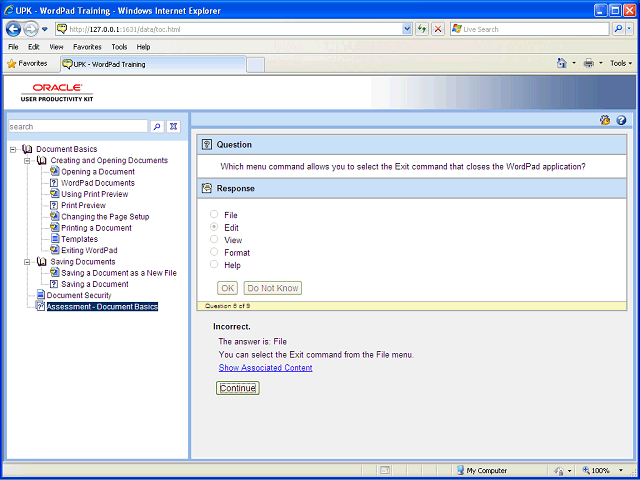
Task: Click the Favorites star icon
Action: click(x=11, y=64)
